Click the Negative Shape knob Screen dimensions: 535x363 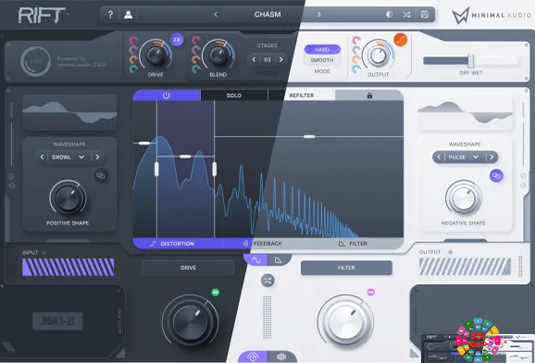click(x=463, y=199)
